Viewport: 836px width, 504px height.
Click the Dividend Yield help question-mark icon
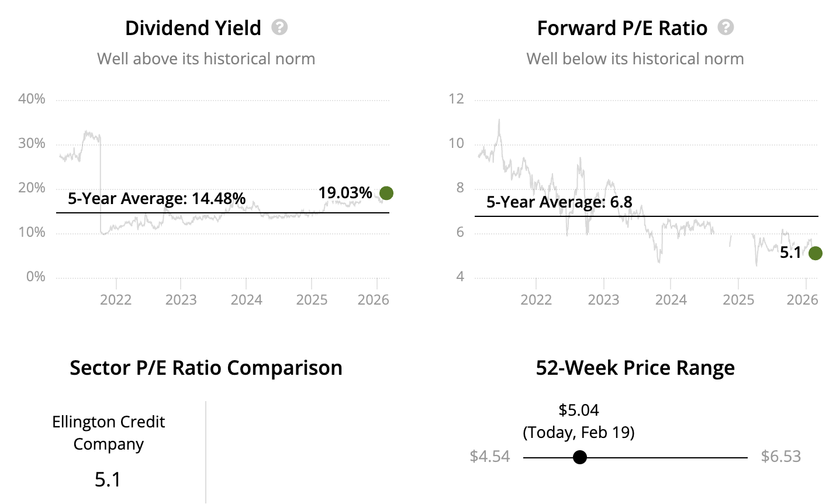tap(279, 27)
